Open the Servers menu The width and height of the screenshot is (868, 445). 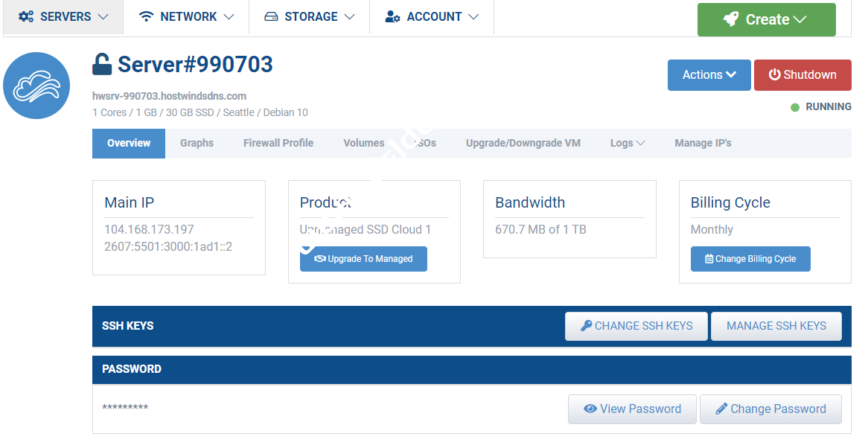(63, 16)
